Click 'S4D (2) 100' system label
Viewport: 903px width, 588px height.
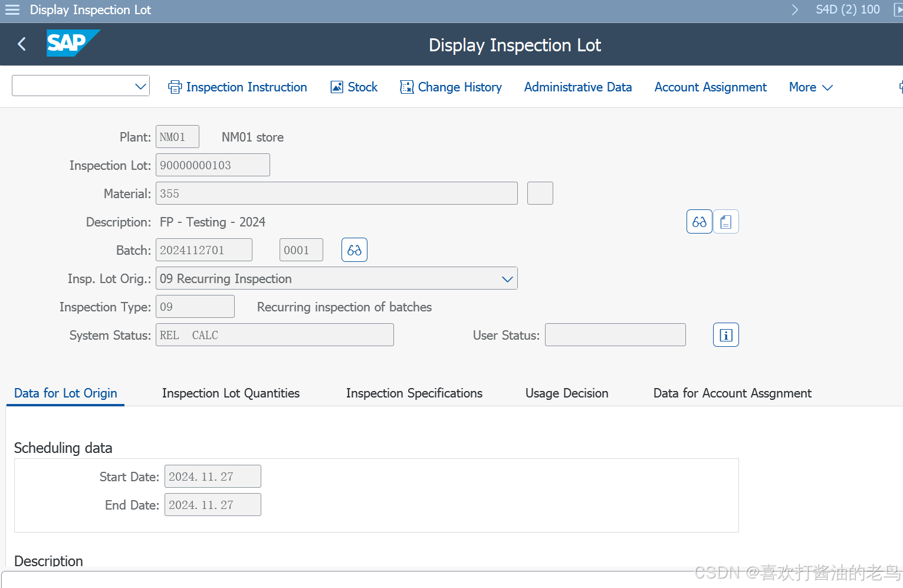pyautogui.click(x=848, y=10)
